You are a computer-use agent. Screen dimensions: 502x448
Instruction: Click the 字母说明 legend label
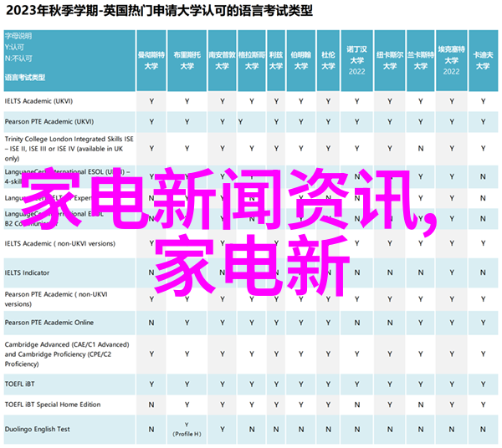[x=18, y=36]
